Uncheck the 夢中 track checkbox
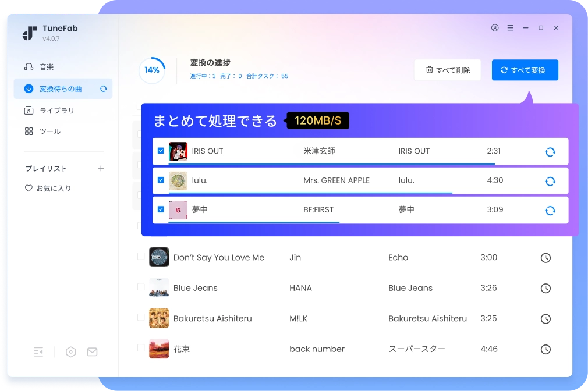The image size is (588, 391). 161,209
